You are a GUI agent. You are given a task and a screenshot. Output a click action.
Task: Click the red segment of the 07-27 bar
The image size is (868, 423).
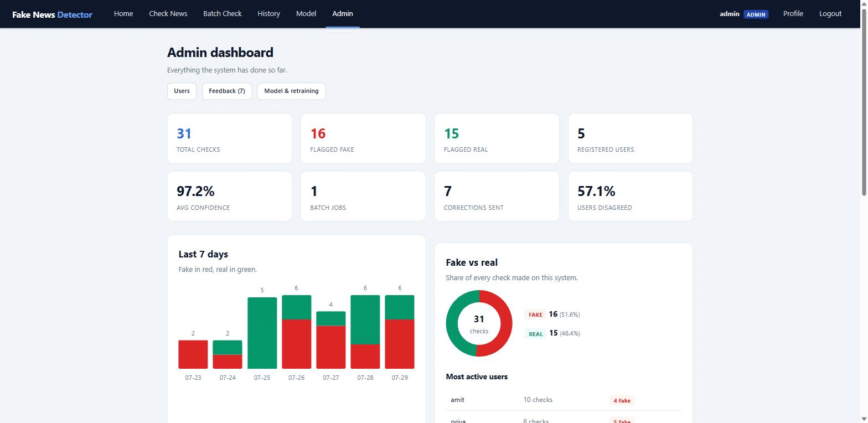pos(331,347)
